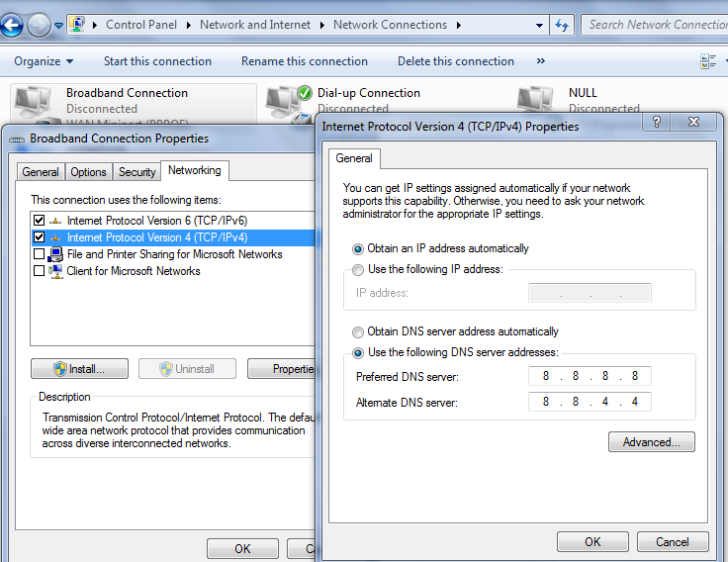Click the change view icon
This screenshot has height=562, width=728.
tap(708, 60)
